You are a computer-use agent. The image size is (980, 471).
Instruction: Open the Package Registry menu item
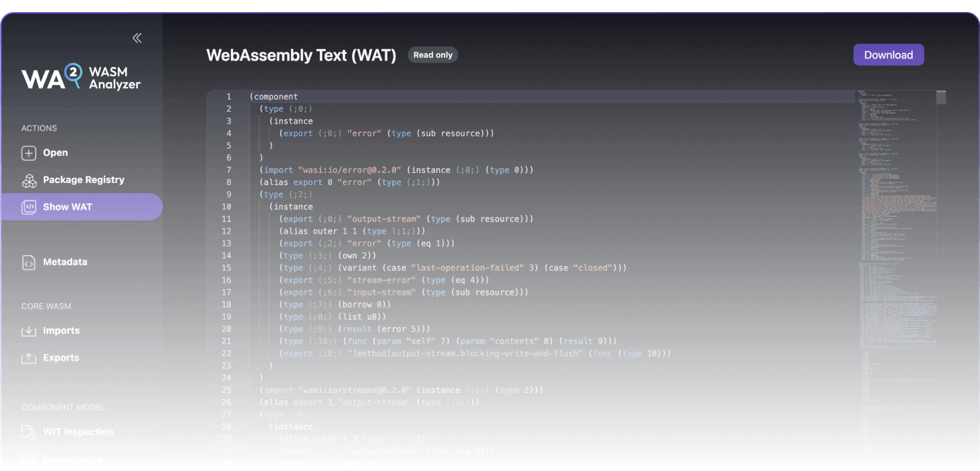pyautogui.click(x=84, y=180)
